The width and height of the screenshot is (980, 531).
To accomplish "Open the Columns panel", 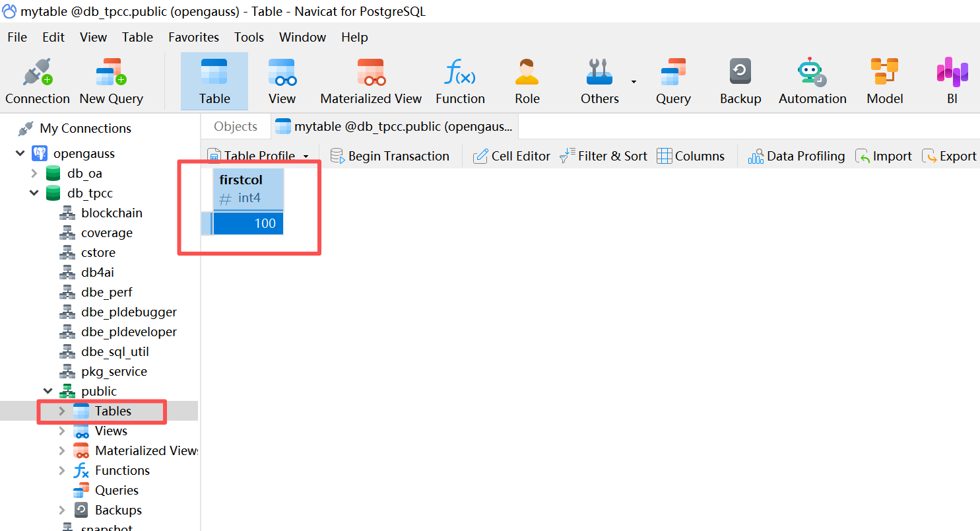I will tap(690, 156).
